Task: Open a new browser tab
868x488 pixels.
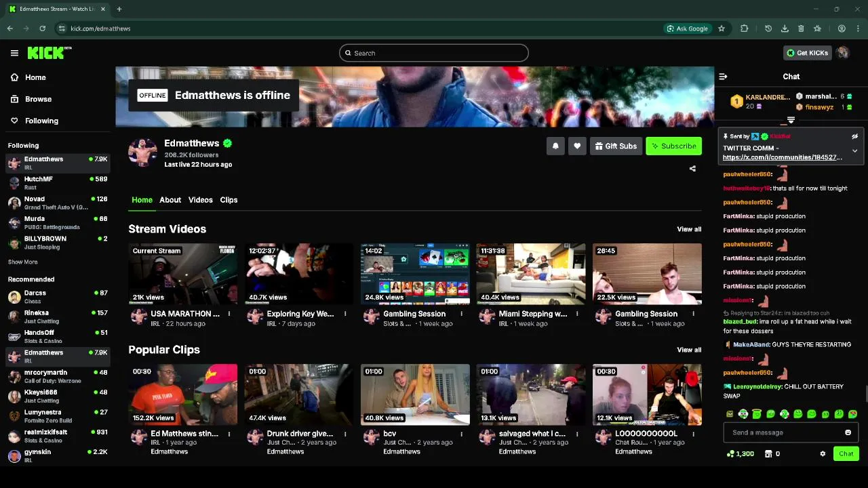Action: tap(119, 9)
